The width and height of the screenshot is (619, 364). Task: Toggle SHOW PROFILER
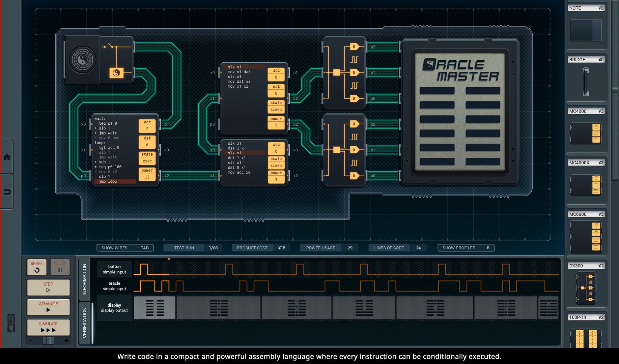click(466, 248)
